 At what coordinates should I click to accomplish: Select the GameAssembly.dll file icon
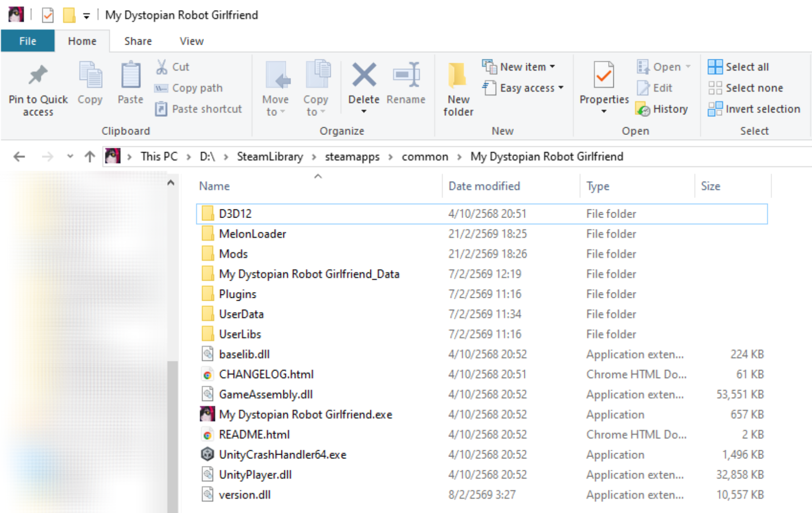click(207, 394)
